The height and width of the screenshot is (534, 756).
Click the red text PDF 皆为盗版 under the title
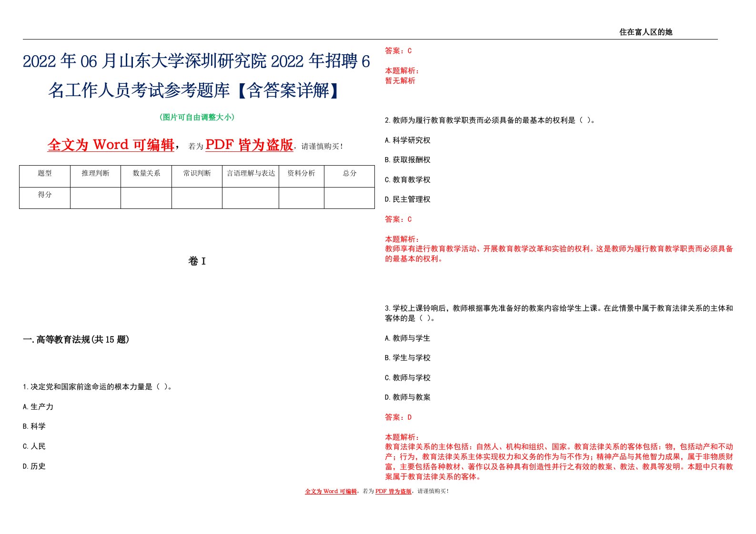click(x=249, y=145)
